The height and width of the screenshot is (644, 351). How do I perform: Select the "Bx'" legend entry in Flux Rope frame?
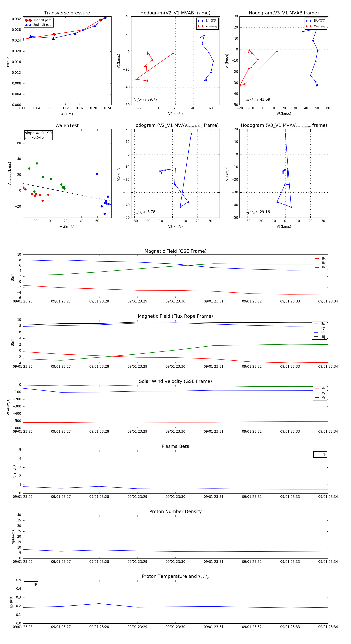pos(320,324)
